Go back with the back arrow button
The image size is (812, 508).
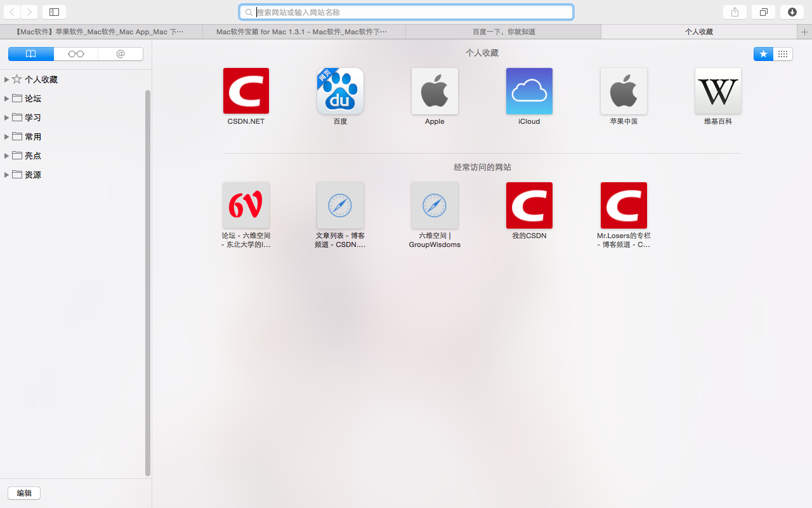coord(12,12)
